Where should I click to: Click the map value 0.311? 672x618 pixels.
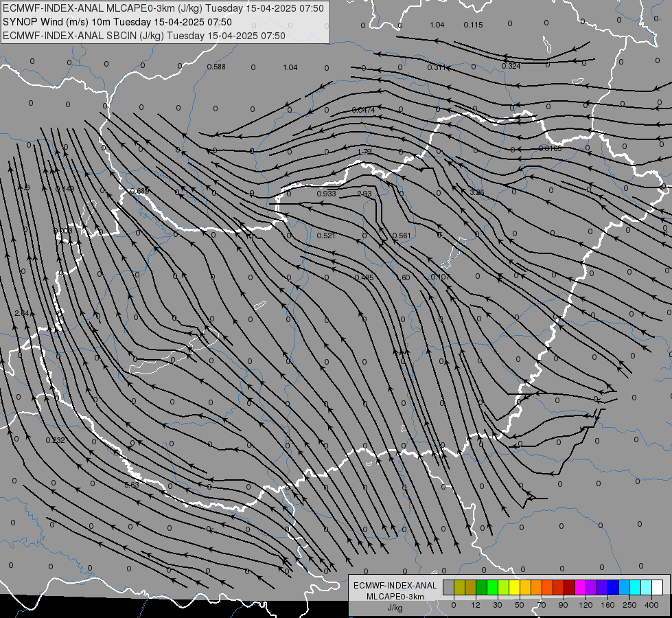click(437, 67)
